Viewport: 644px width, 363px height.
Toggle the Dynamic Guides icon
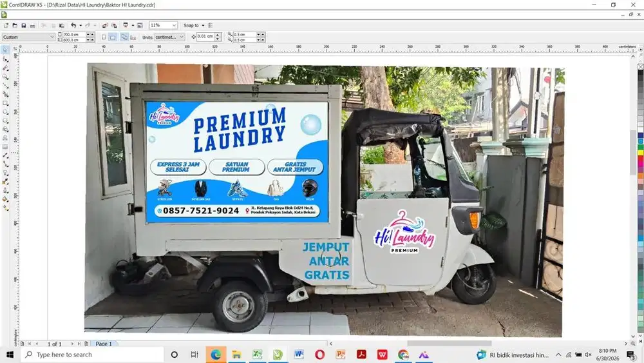pos(211,26)
